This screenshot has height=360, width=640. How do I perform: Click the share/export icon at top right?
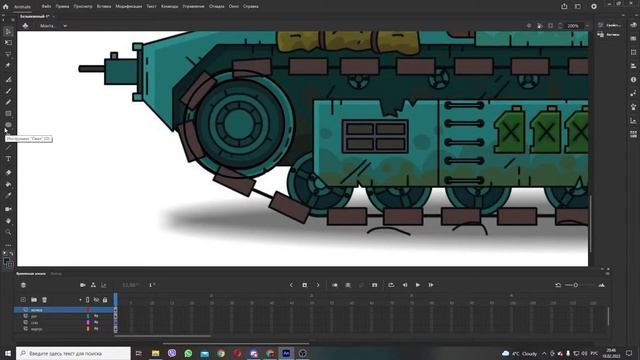[564, 6]
